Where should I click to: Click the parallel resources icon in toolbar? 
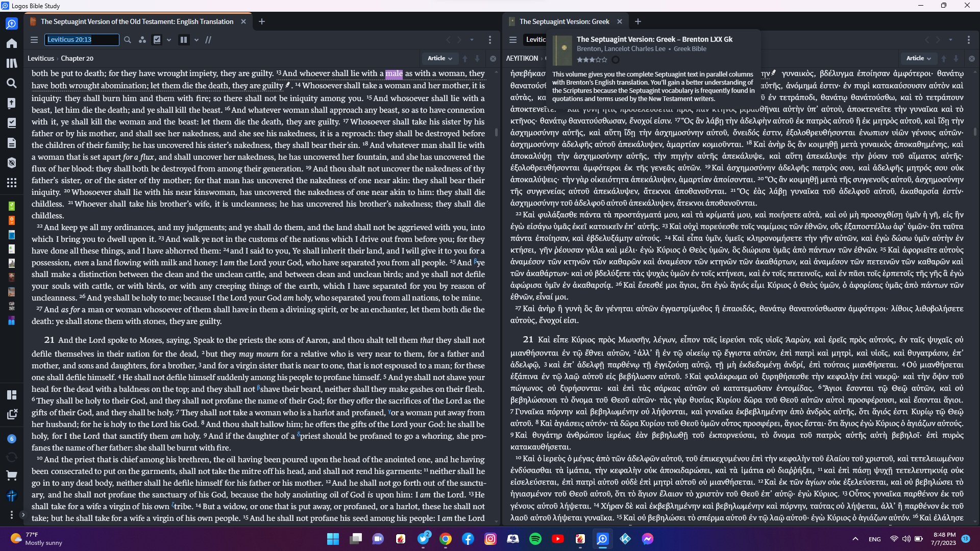pos(142,40)
